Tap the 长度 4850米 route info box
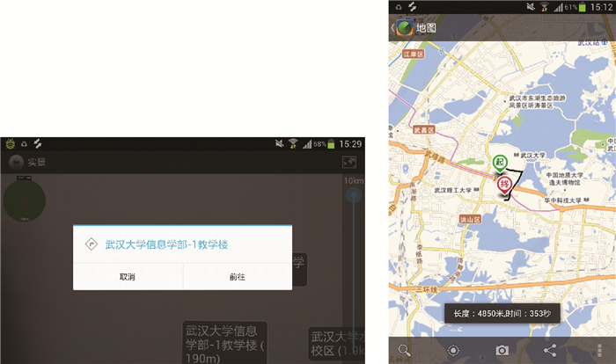 tap(502, 313)
